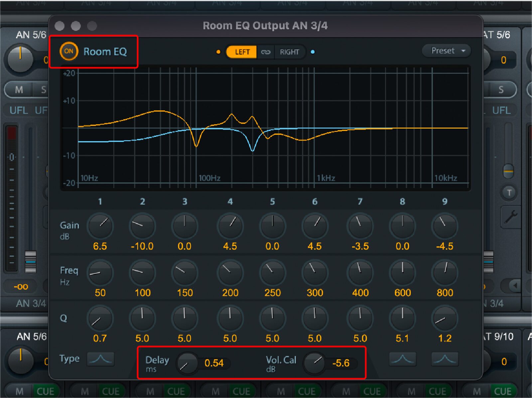Enable CUE on a bottom channel strip

[46, 391]
